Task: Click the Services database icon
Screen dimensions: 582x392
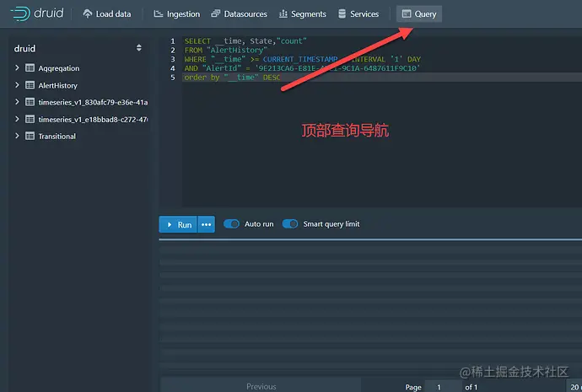Action: coord(342,13)
